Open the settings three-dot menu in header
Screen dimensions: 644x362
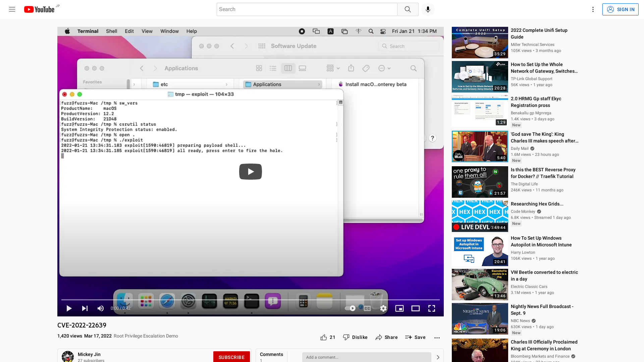point(593,9)
